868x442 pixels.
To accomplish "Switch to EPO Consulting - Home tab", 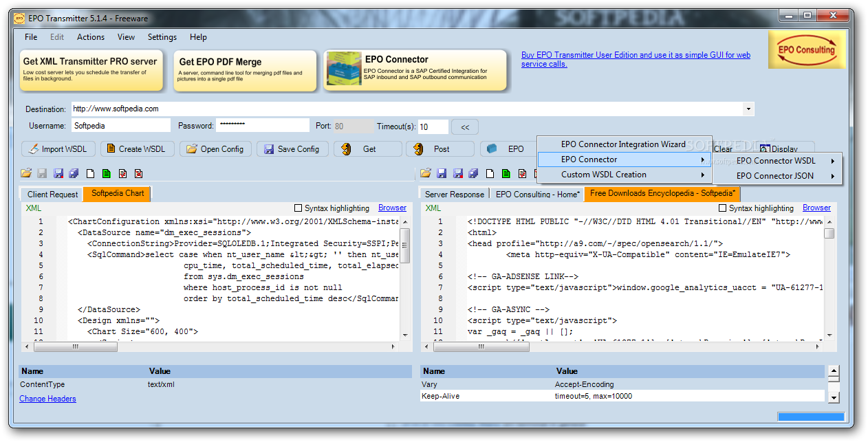I will coord(538,195).
